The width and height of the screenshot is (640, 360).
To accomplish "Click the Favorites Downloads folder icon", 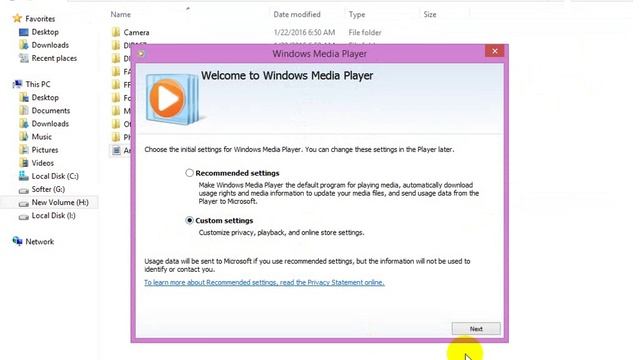I will [x=24, y=45].
